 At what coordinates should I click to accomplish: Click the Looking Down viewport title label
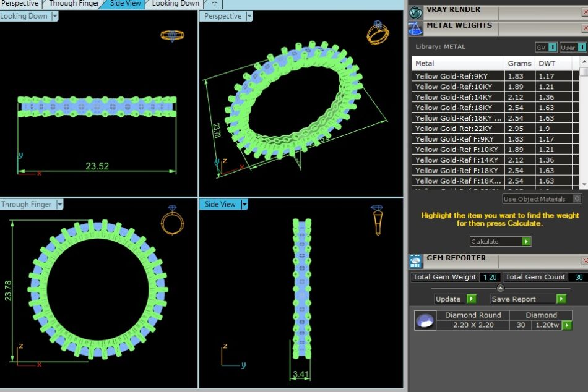point(24,16)
